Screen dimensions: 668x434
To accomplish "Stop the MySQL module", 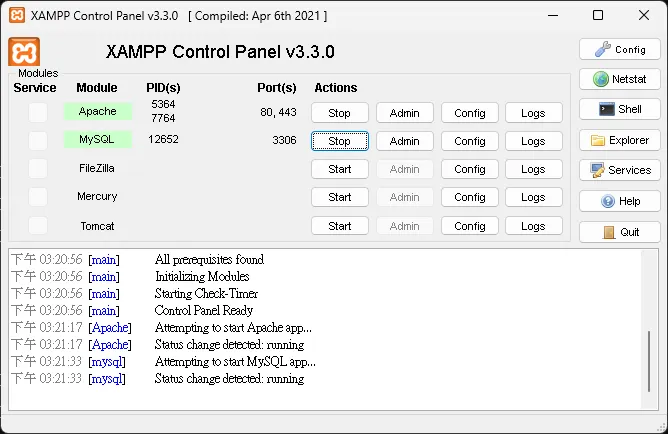I will [340, 141].
